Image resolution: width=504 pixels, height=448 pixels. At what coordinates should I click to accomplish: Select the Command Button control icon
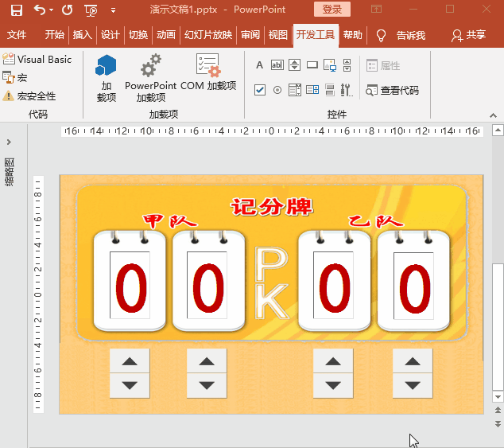312,65
